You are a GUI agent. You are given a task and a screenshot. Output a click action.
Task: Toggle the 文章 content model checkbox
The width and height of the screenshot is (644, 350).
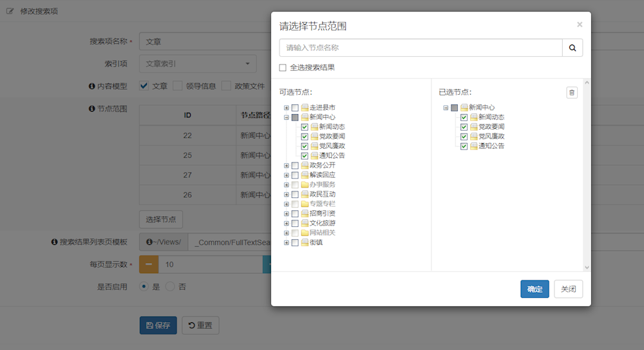coord(144,86)
